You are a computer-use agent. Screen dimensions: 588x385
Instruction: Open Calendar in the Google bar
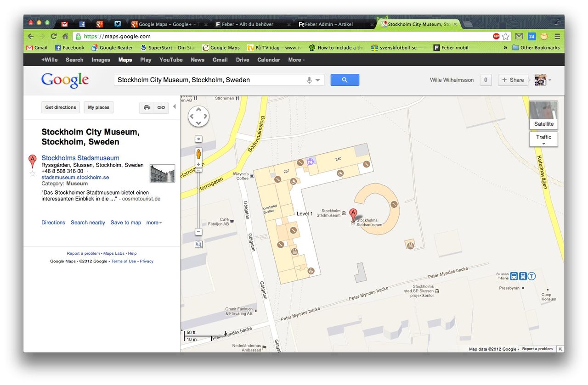268,60
